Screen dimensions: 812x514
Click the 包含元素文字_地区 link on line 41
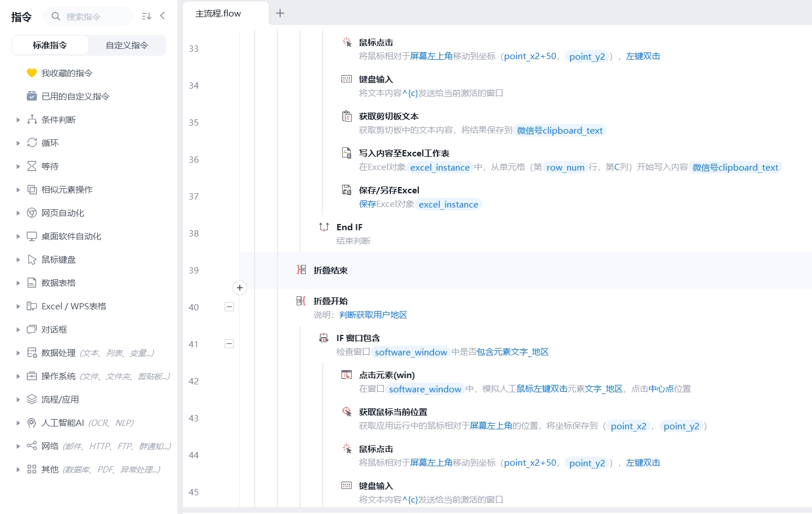point(513,352)
